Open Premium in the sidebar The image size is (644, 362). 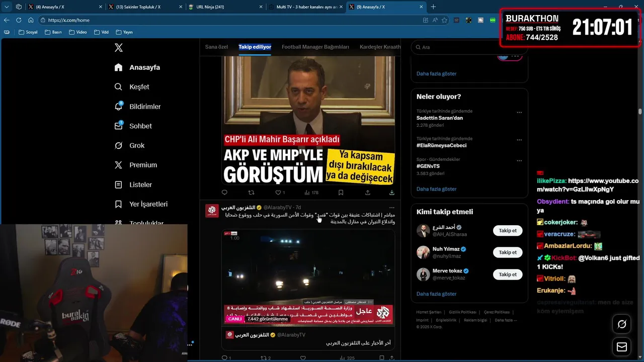pyautogui.click(x=136, y=165)
